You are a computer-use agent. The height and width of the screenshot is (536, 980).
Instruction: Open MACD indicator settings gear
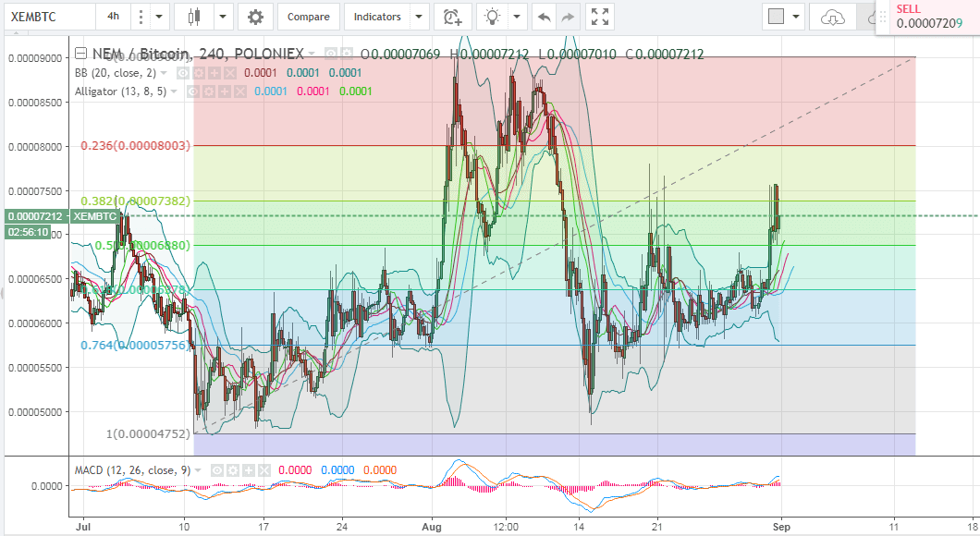[x=232, y=470]
